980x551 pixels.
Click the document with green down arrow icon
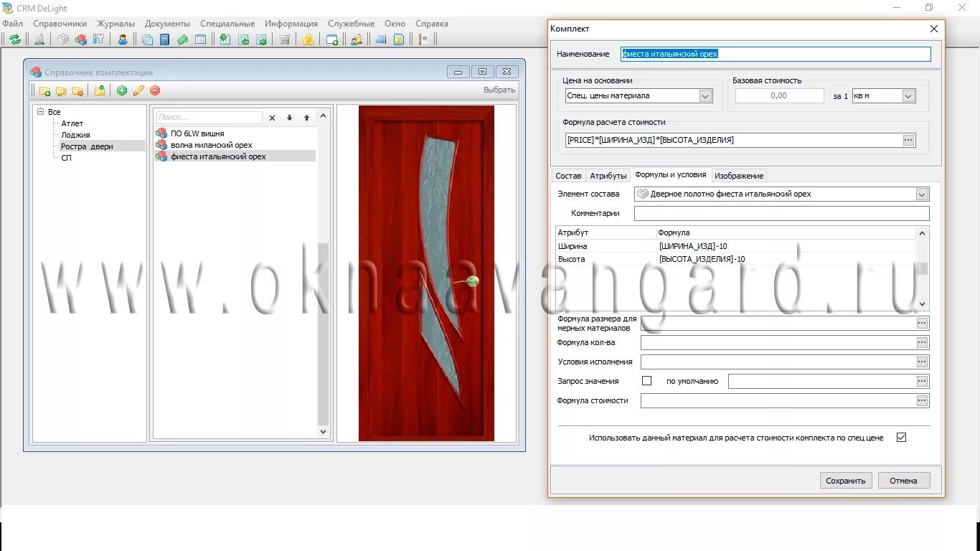pos(225,39)
